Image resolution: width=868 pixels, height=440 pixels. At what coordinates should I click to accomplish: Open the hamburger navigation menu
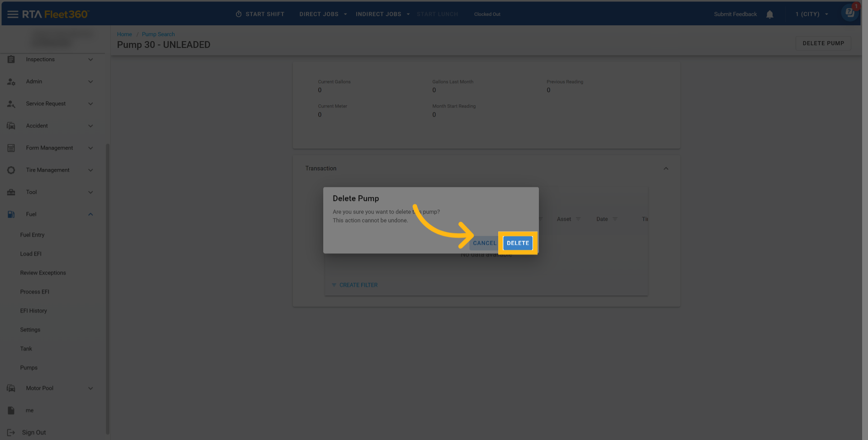click(13, 14)
